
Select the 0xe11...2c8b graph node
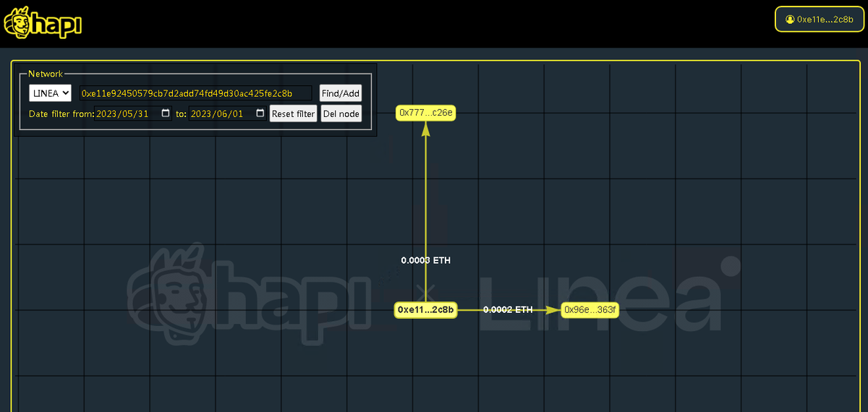click(x=426, y=310)
